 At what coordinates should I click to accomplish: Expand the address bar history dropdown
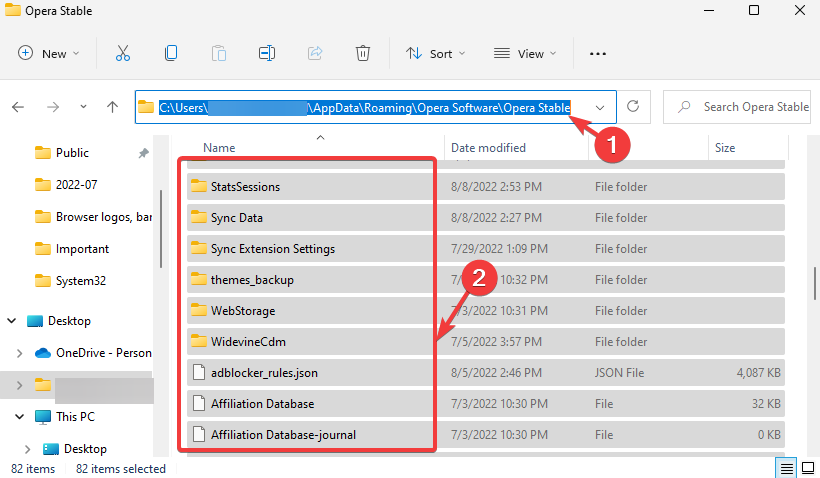coord(600,108)
